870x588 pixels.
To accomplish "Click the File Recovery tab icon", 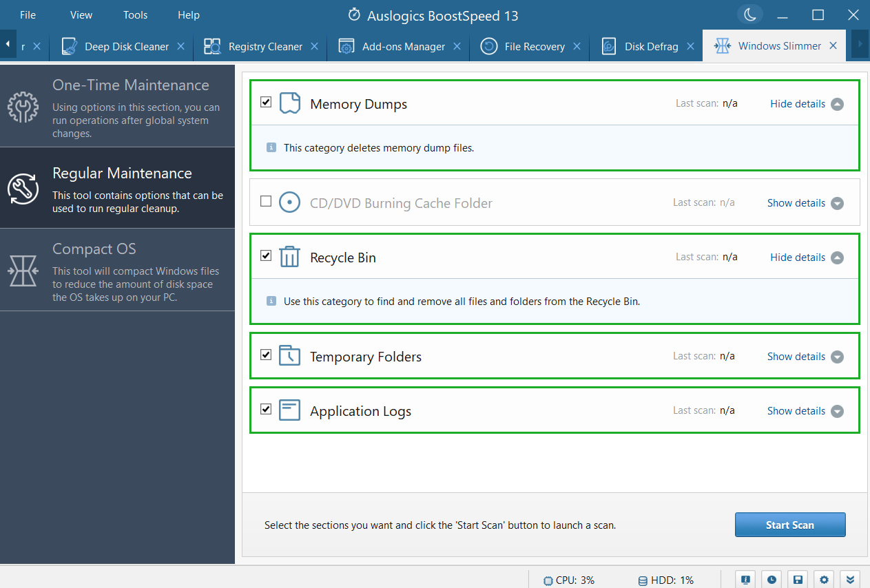I will pos(489,46).
